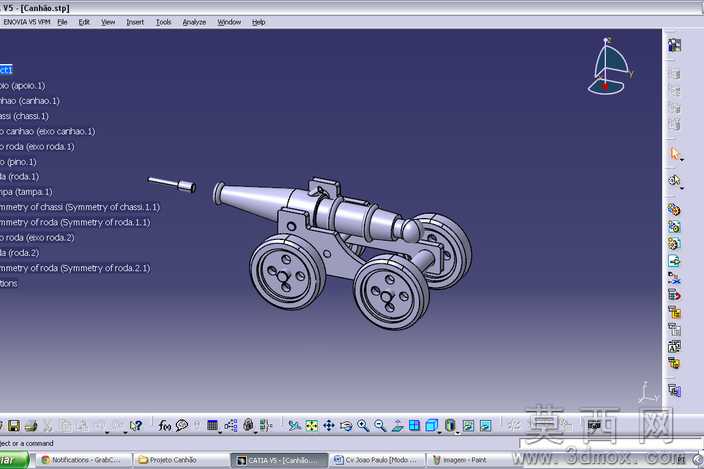
Task: Click the Generate Numbering icon
Action: [674, 312]
